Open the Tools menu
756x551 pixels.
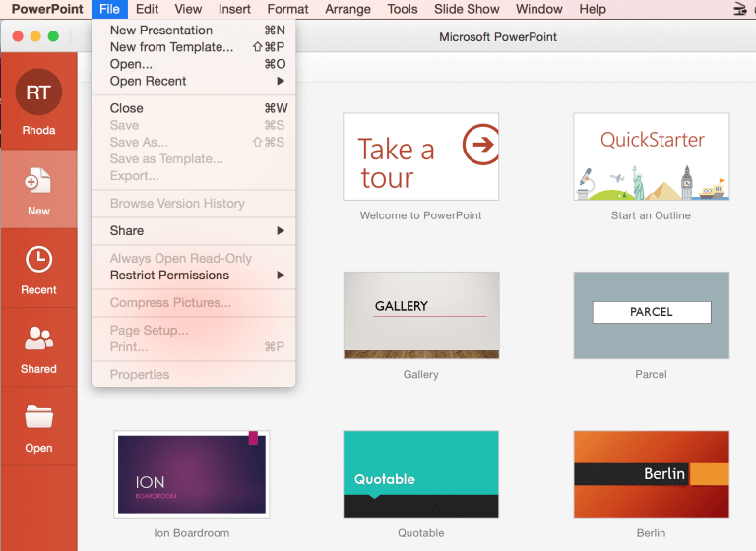click(x=403, y=9)
